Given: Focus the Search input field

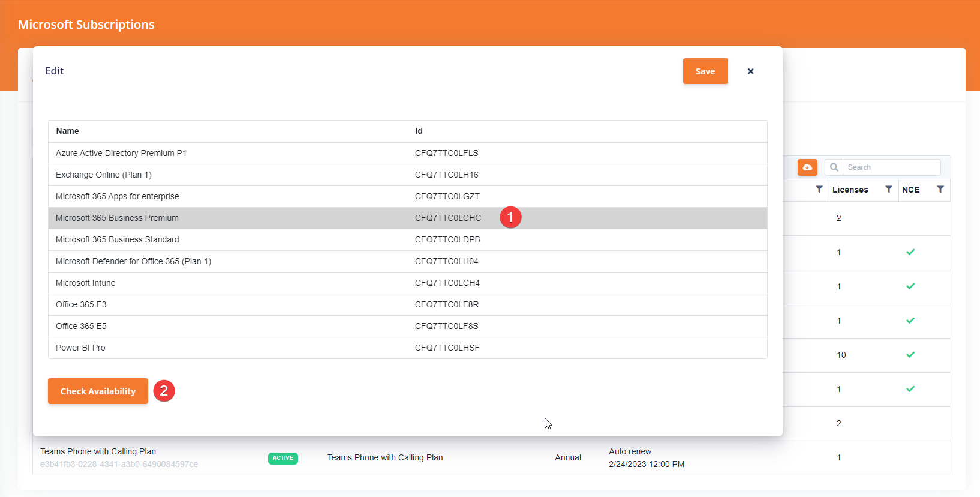Looking at the screenshot, I should (x=891, y=167).
